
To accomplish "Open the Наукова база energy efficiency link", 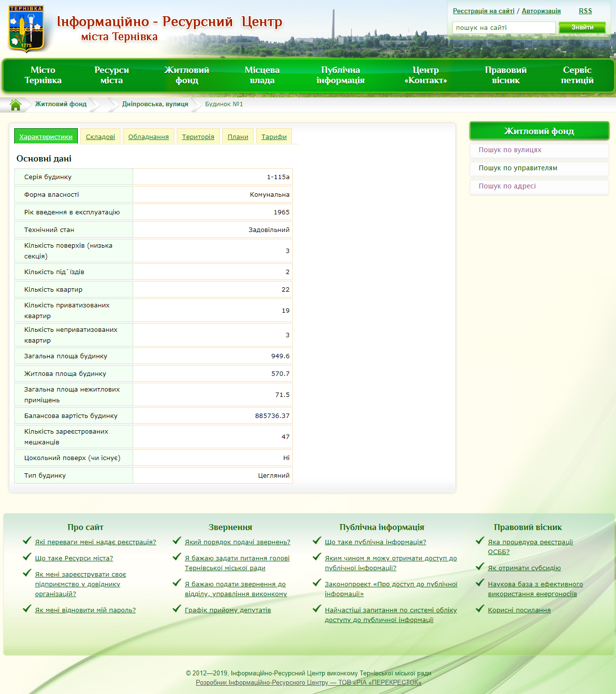I will [535, 589].
